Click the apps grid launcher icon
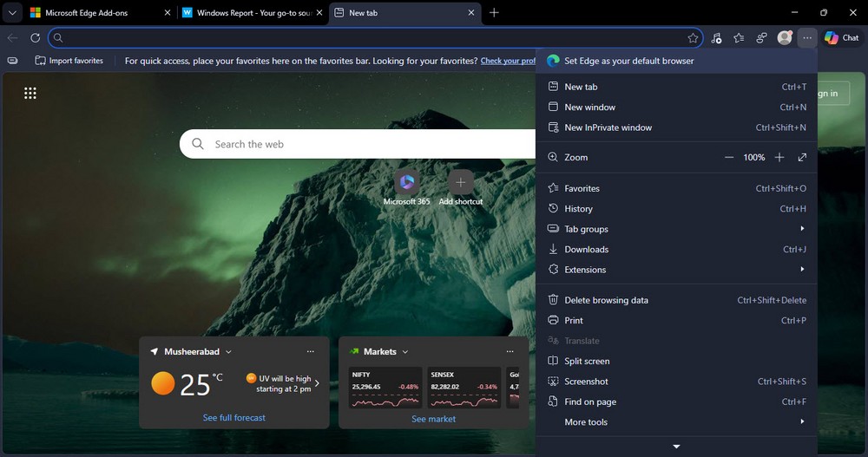 pos(30,94)
